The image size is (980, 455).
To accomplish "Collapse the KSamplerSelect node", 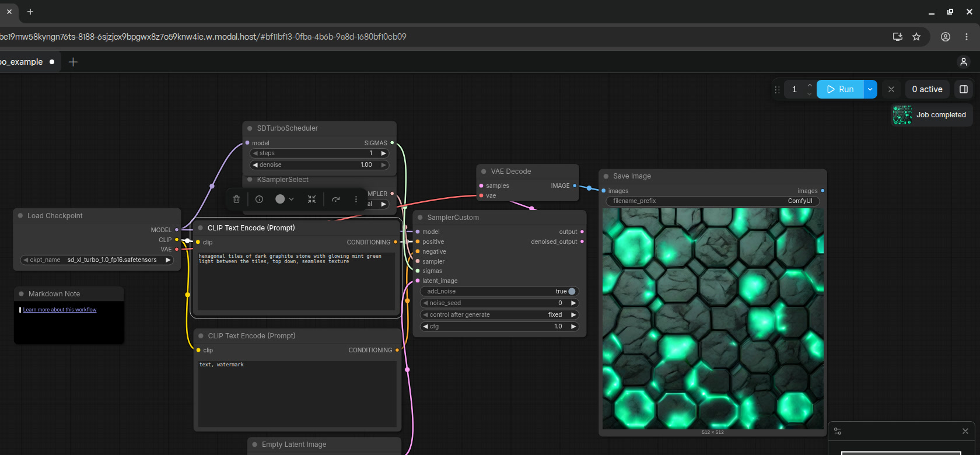I will pyautogui.click(x=250, y=180).
